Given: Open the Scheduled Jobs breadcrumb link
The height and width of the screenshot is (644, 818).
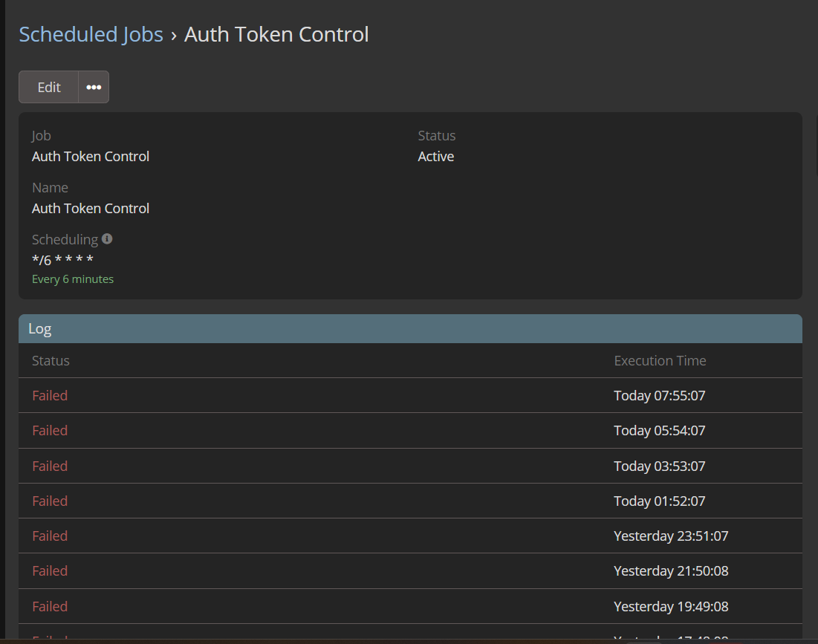Looking at the screenshot, I should 91,34.
